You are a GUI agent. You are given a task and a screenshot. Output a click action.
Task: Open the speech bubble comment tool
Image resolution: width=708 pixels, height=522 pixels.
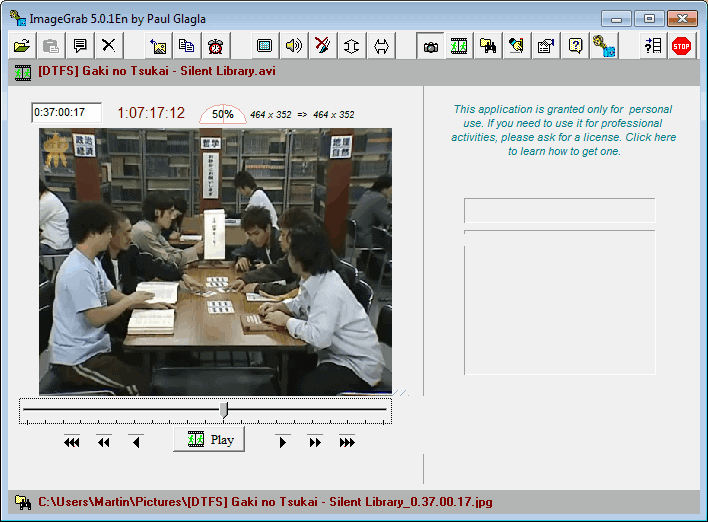tap(79, 46)
